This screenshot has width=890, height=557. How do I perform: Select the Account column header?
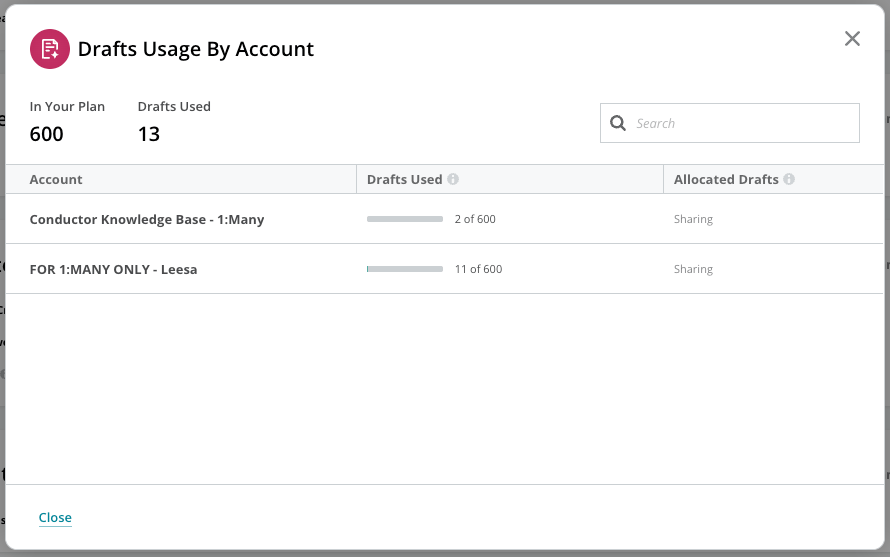click(56, 179)
